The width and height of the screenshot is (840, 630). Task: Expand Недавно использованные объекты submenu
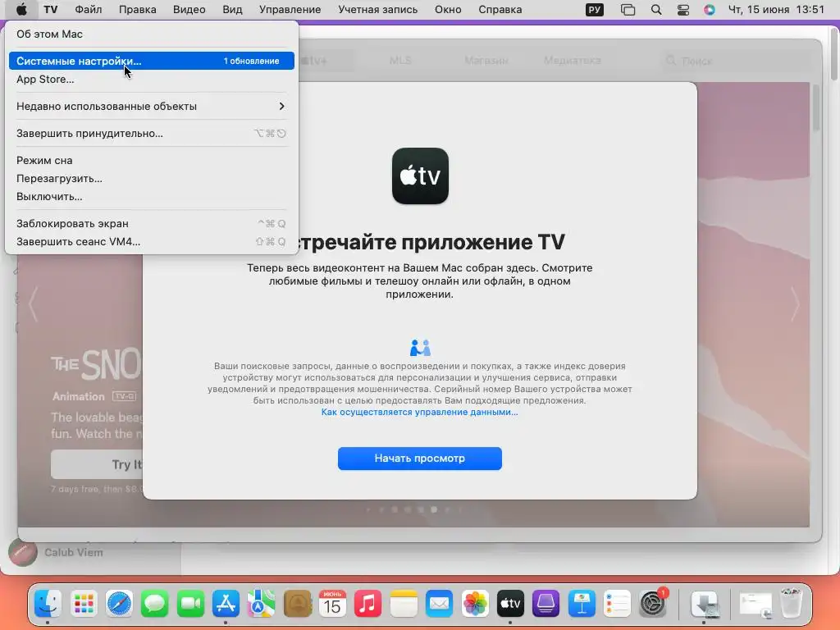pos(152,106)
